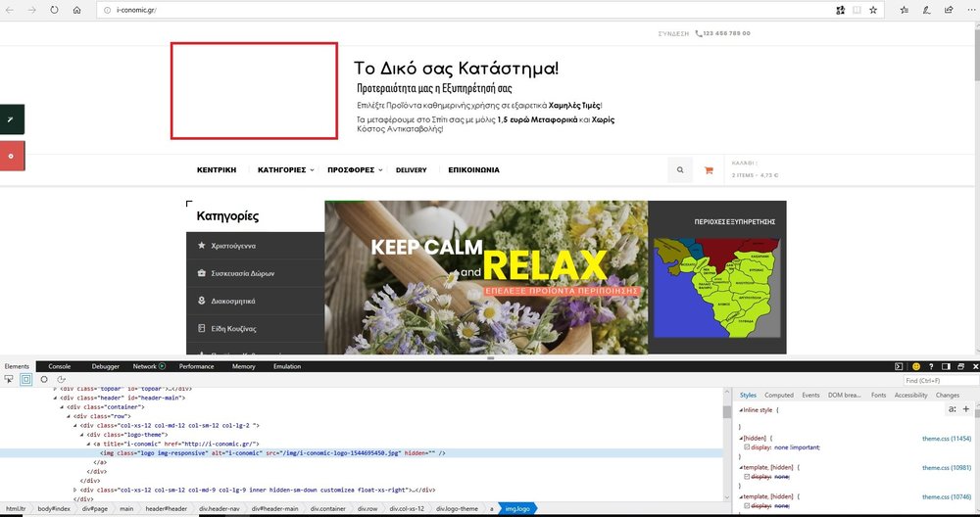Screen dimensions: 980x517
Task: Open the Performance tab
Action: coord(196,366)
